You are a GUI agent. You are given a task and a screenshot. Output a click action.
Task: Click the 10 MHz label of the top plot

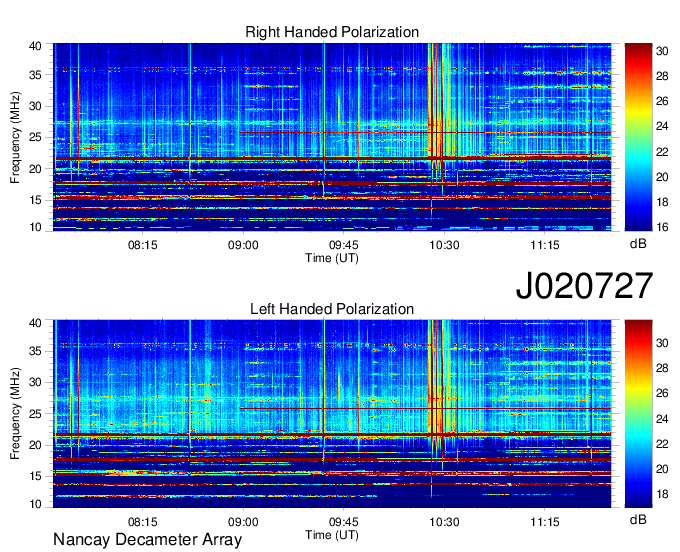36,227
